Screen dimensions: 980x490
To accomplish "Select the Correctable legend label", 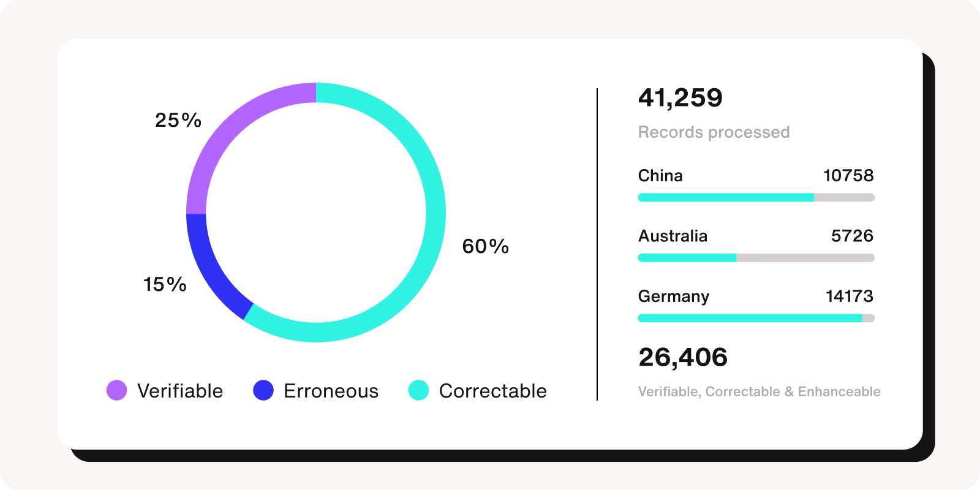I will tap(492, 391).
